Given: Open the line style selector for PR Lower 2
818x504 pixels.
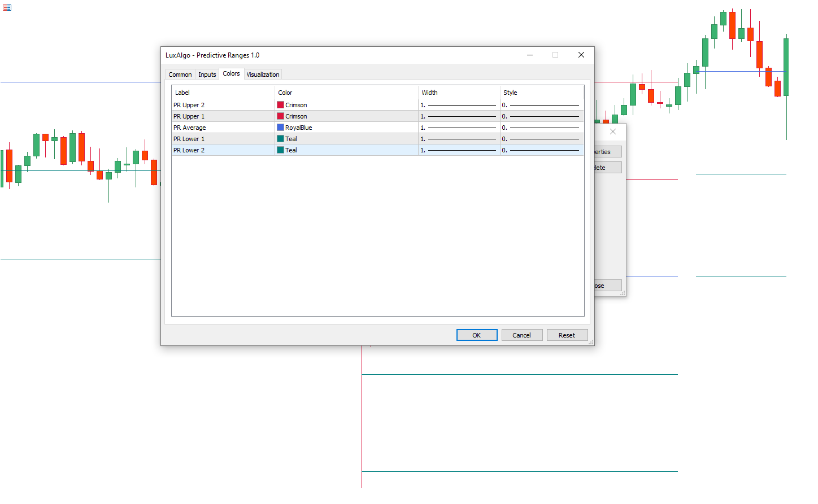Looking at the screenshot, I should 541,150.
